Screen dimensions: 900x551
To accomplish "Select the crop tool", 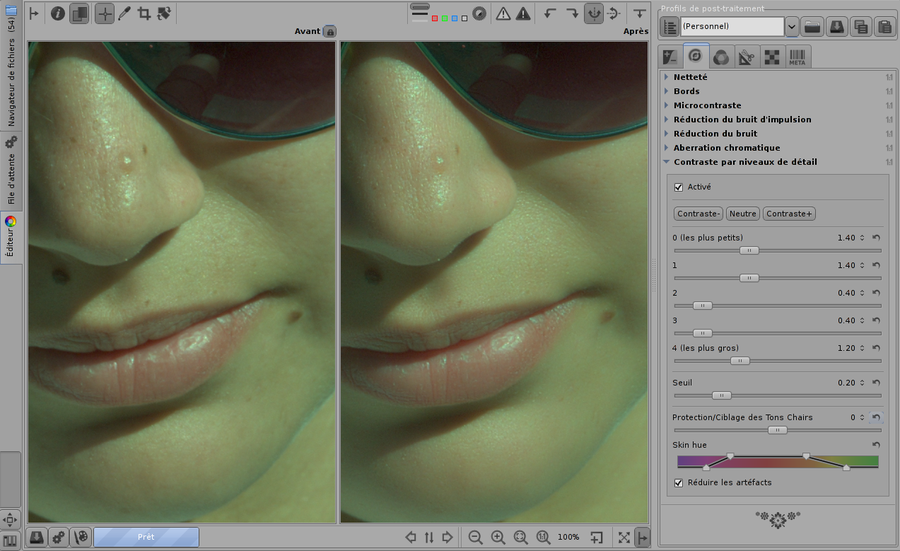I will coord(144,14).
